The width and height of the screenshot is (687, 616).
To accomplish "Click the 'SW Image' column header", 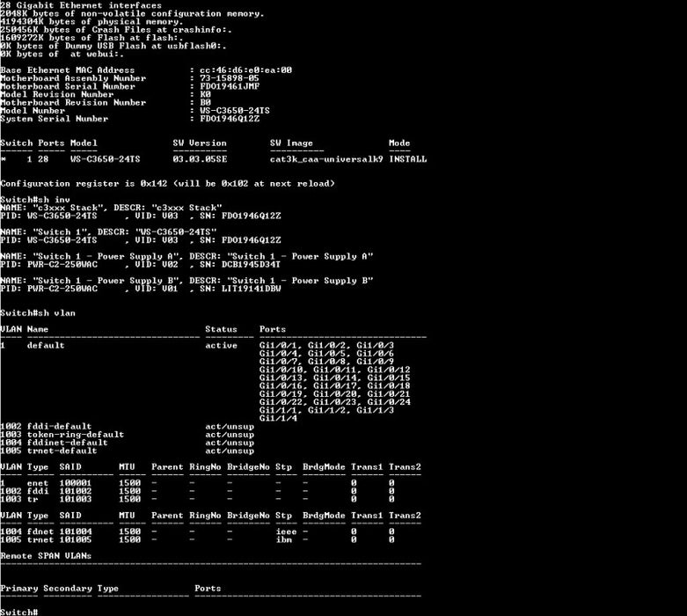I will [291, 143].
